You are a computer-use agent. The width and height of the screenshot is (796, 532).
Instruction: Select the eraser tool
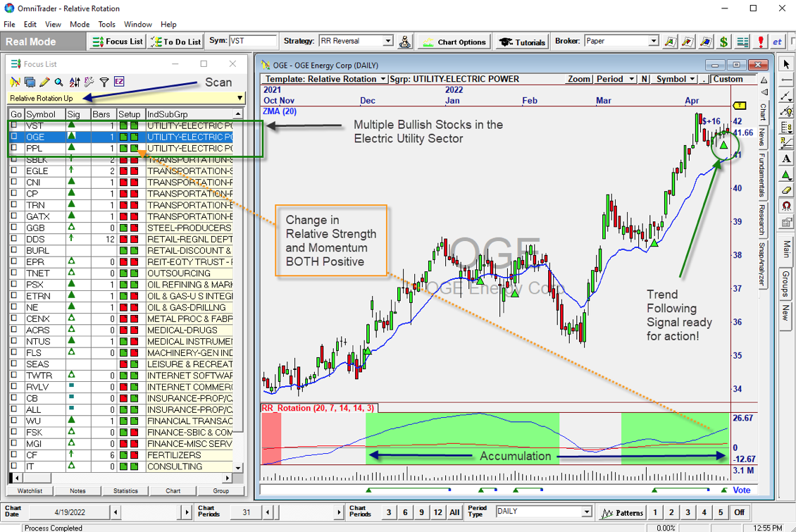point(786,190)
